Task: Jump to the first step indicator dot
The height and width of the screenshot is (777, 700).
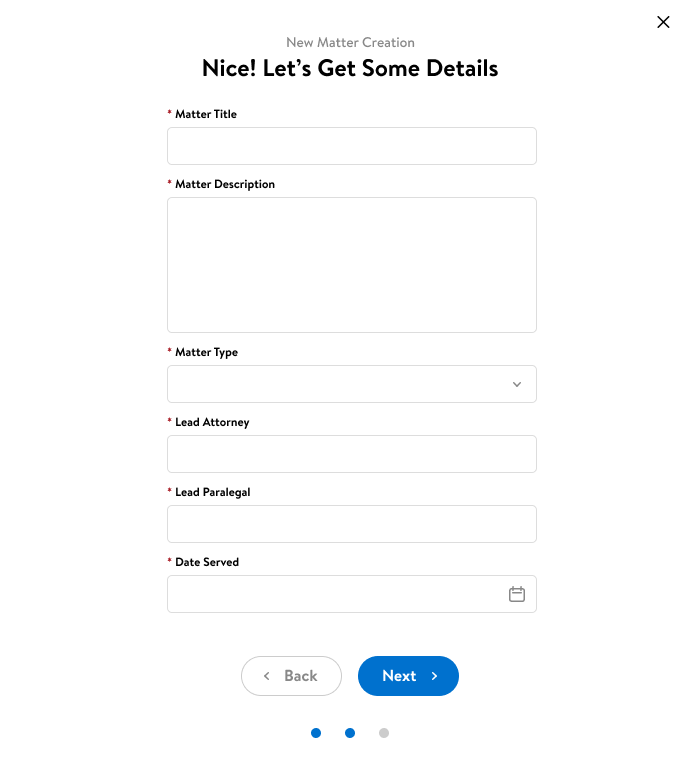Action: click(316, 733)
